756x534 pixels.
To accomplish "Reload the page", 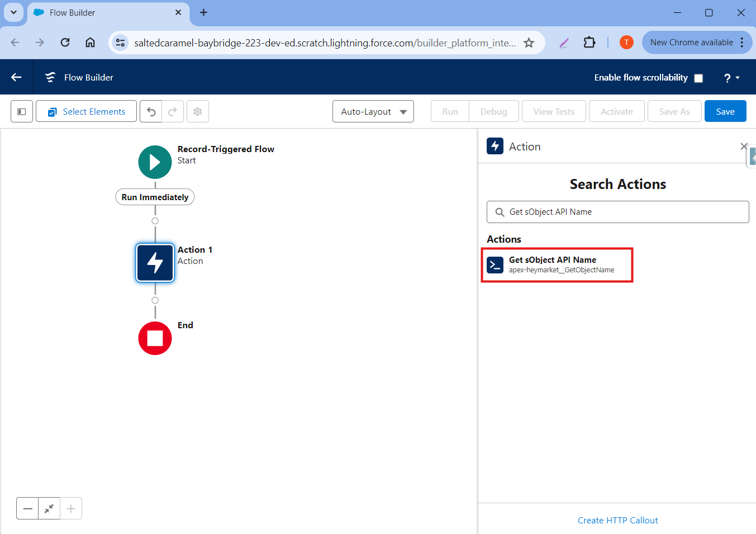I will (65, 42).
